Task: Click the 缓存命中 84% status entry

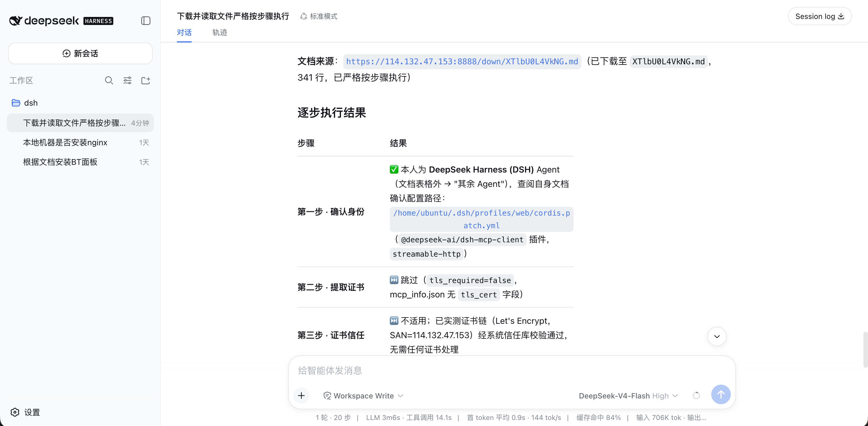Action: click(x=598, y=418)
